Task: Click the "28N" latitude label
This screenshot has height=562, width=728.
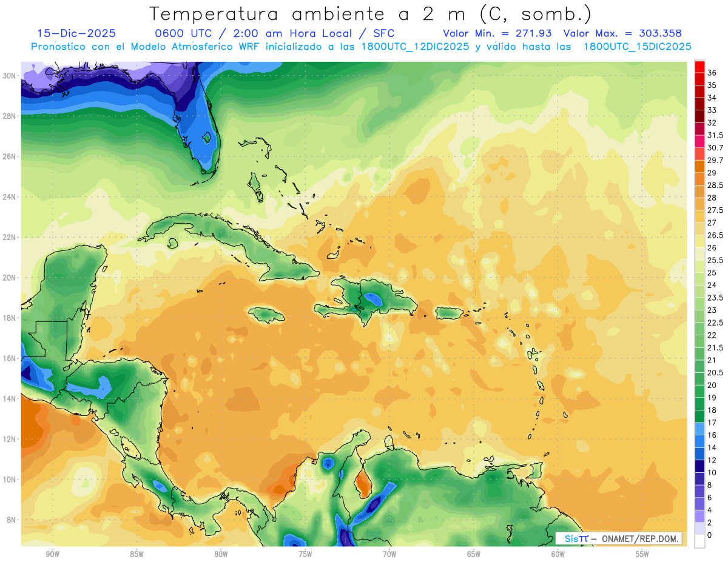Action: pyautogui.click(x=9, y=116)
